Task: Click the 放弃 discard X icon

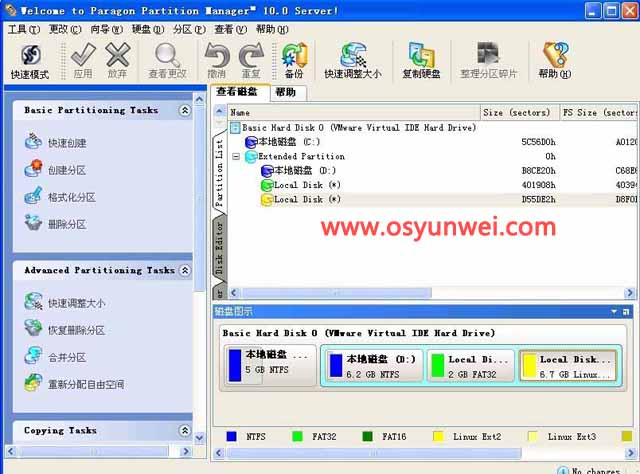Action: point(118,55)
